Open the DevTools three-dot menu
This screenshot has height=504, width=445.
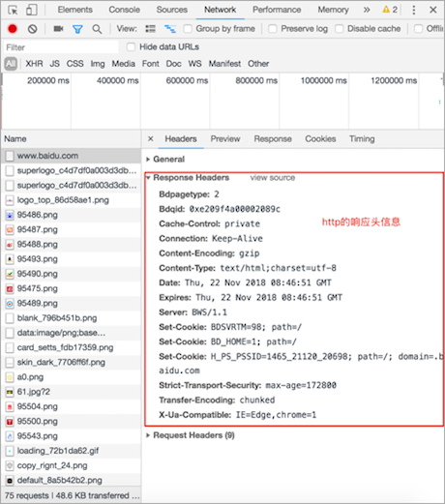click(414, 10)
